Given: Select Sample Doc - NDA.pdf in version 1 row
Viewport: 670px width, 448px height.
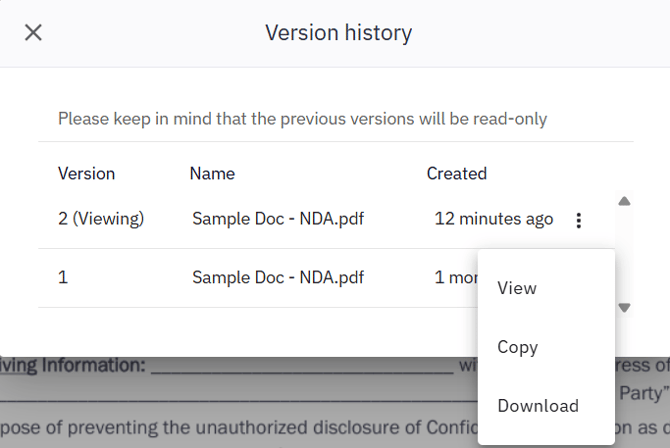Looking at the screenshot, I should 277,277.
